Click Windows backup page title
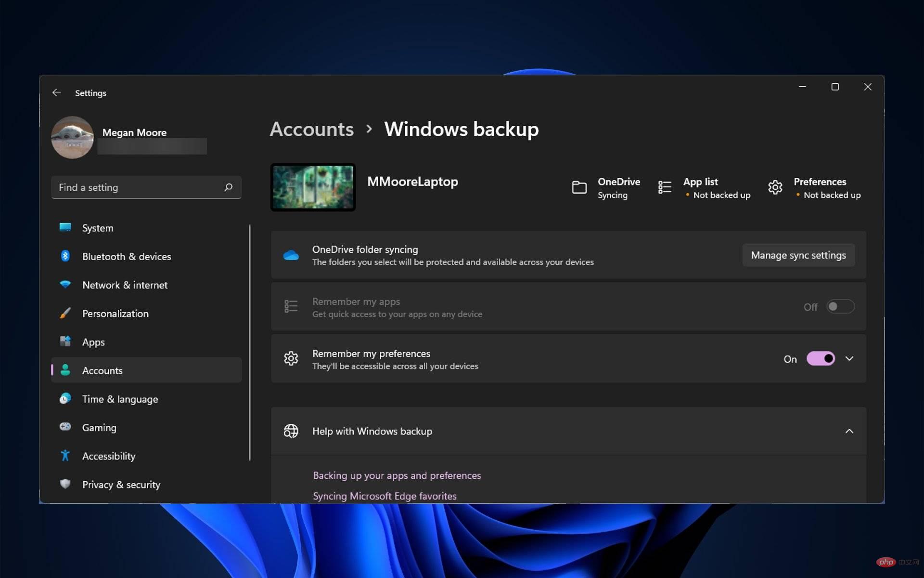924x578 pixels. pyautogui.click(x=462, y=129)
